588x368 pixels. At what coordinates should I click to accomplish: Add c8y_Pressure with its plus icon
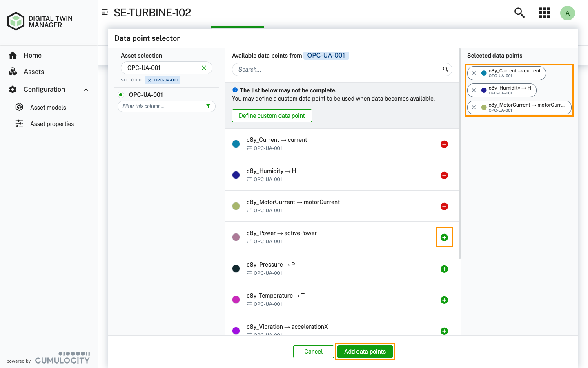pyautogui.click(x=444, y=269)
